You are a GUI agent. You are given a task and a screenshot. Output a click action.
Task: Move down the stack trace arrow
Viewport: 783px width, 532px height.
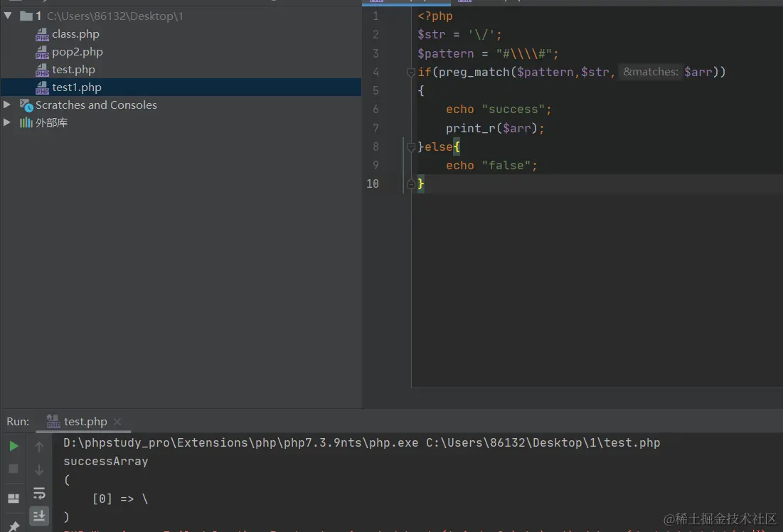(x=39, y=469)
